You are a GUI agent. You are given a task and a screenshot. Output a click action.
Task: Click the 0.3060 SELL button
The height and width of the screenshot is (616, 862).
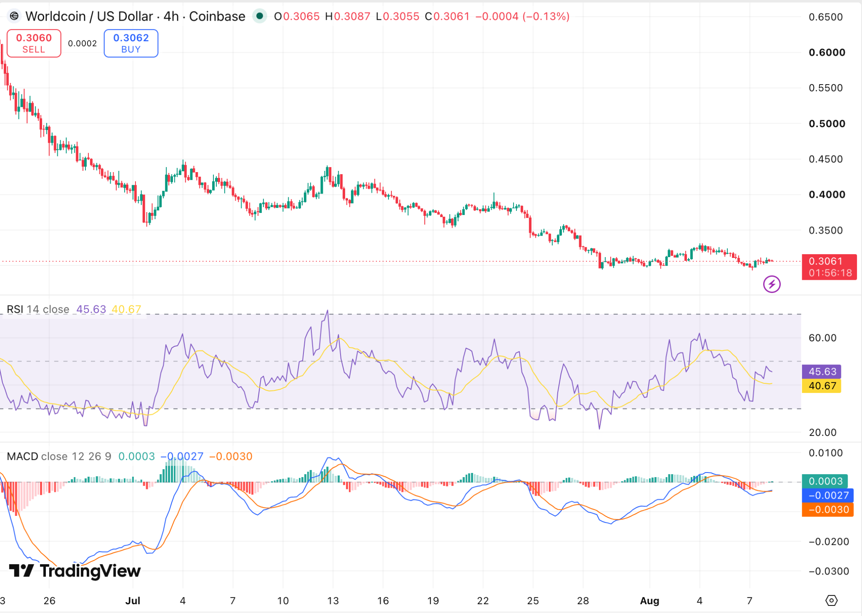34,43
